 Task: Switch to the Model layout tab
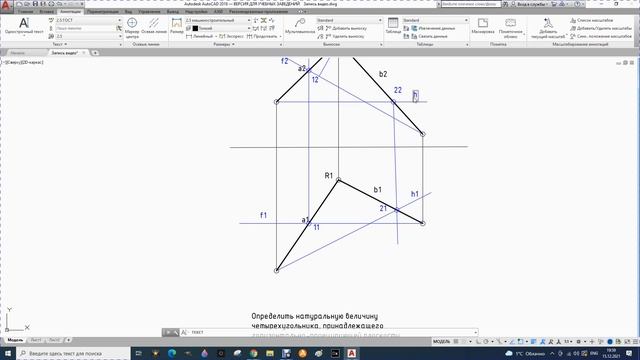[x=16, y=340]
